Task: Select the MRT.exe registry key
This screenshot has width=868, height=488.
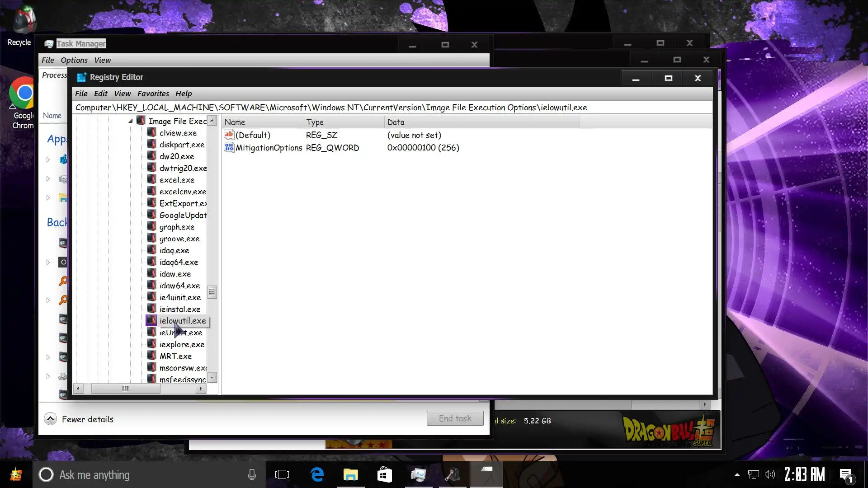Action: click(175, 356)
